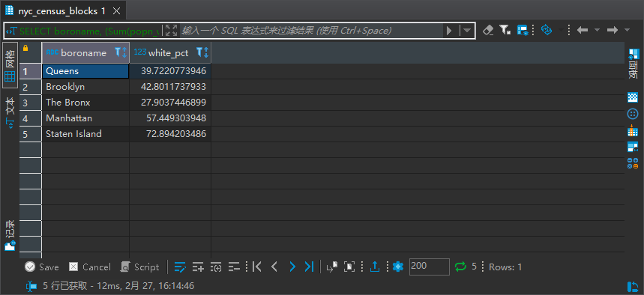
Task: Open the custom filters configuration icon
Action: pos(522,30)
